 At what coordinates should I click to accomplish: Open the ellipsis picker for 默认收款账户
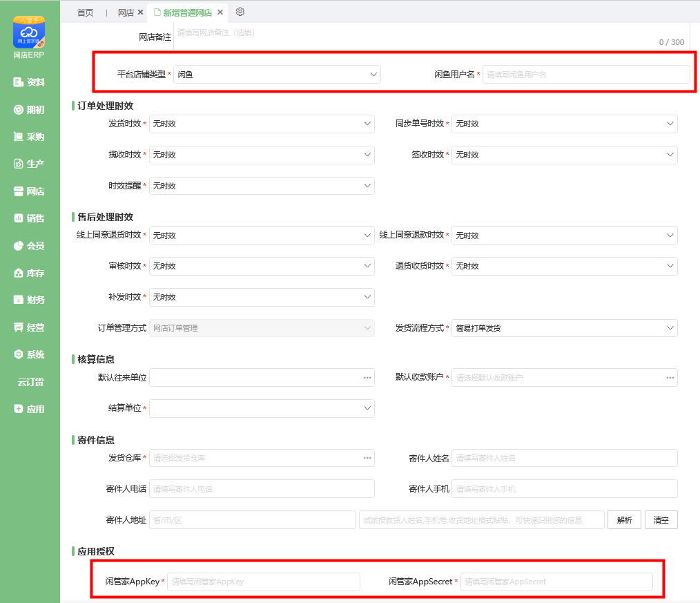pos(670,377)
